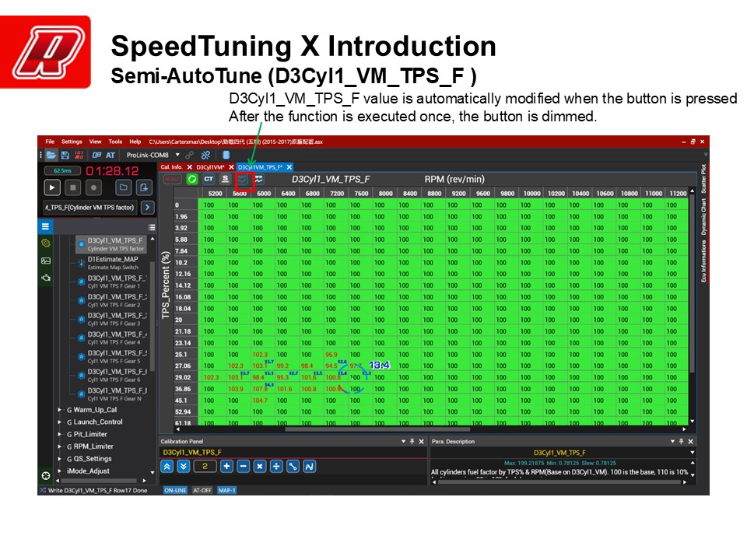Click the save disk icon in main toolbar
Viewport: 747px width, 560px height.
pyautogui.click(x=64, y=155)
